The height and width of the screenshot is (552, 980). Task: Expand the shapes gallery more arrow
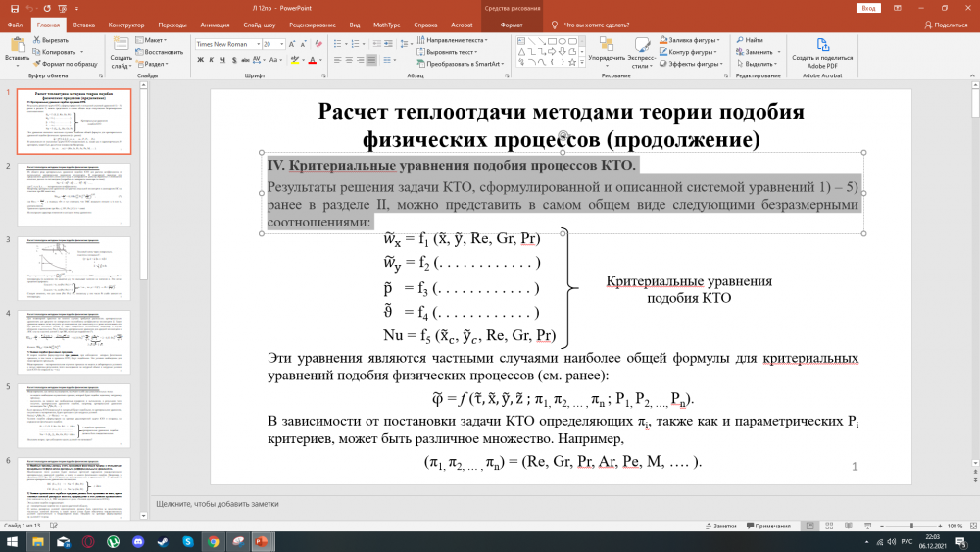point(582,63)
